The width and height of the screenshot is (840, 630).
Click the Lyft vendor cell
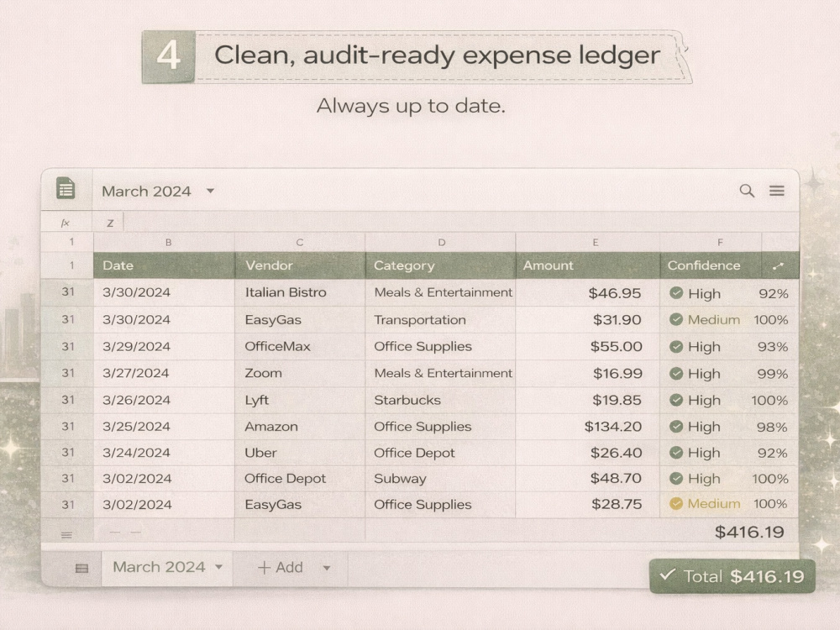click(300, 400)
